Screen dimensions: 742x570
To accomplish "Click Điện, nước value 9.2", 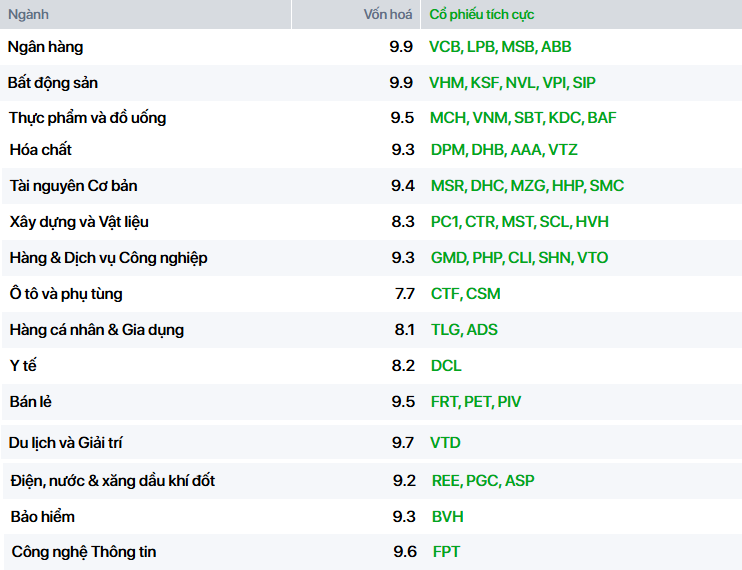I will click(x=404, y=481).
